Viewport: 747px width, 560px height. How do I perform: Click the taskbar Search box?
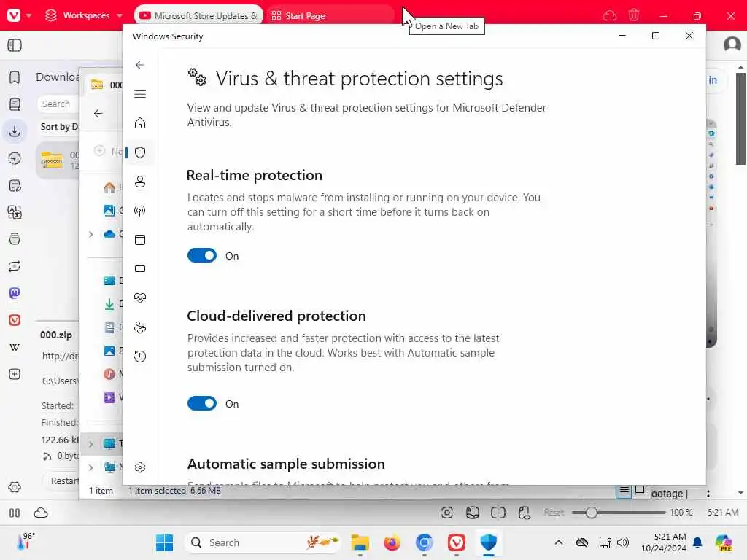[262, 542]
